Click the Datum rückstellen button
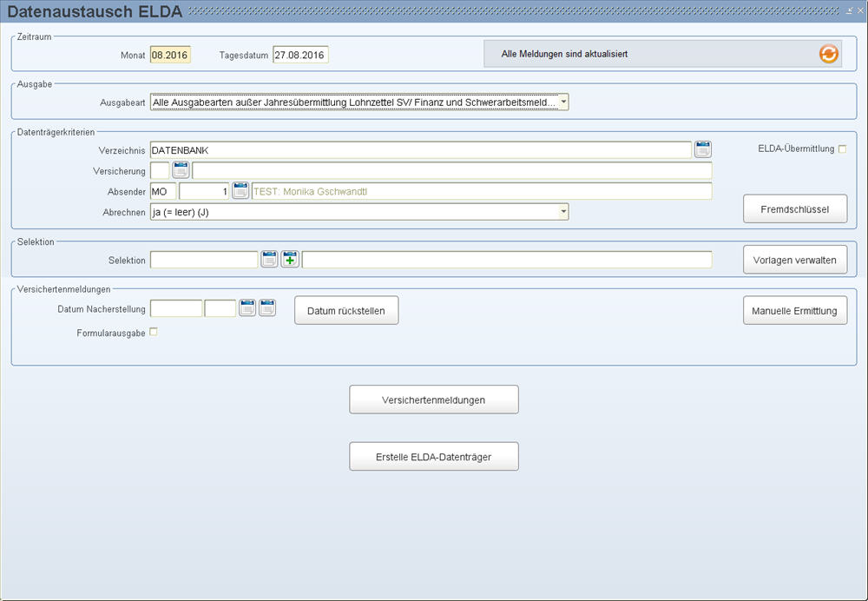Screen dimensions: 868x601 point(346,310)
